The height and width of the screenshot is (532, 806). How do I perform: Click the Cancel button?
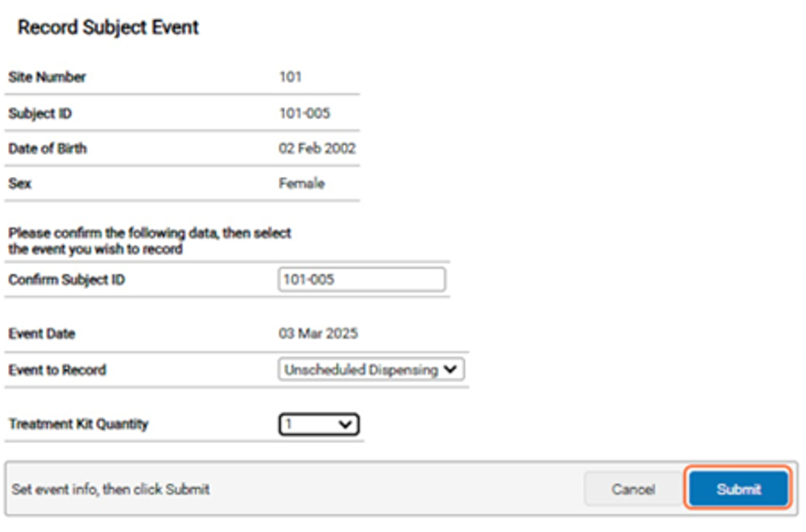[632, 489]
